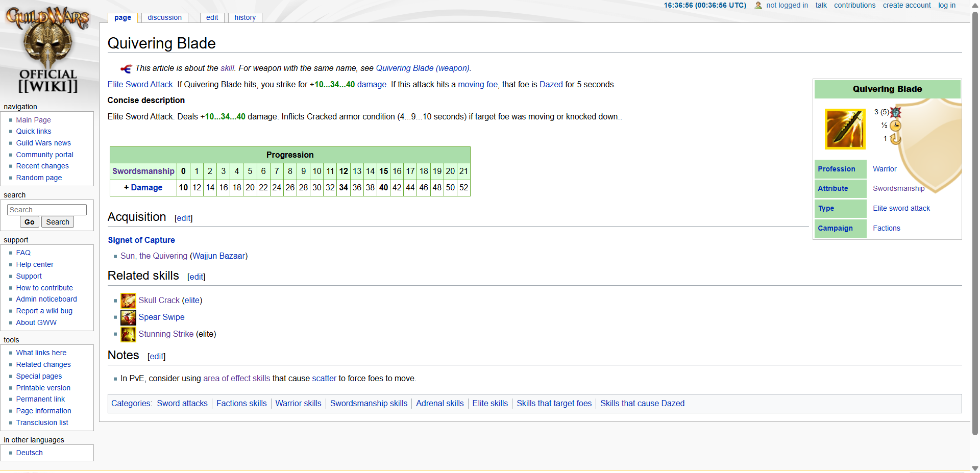Click the Quivering Blade skill icon in infobox
The image size is (980, 473).
pos(845,129)
